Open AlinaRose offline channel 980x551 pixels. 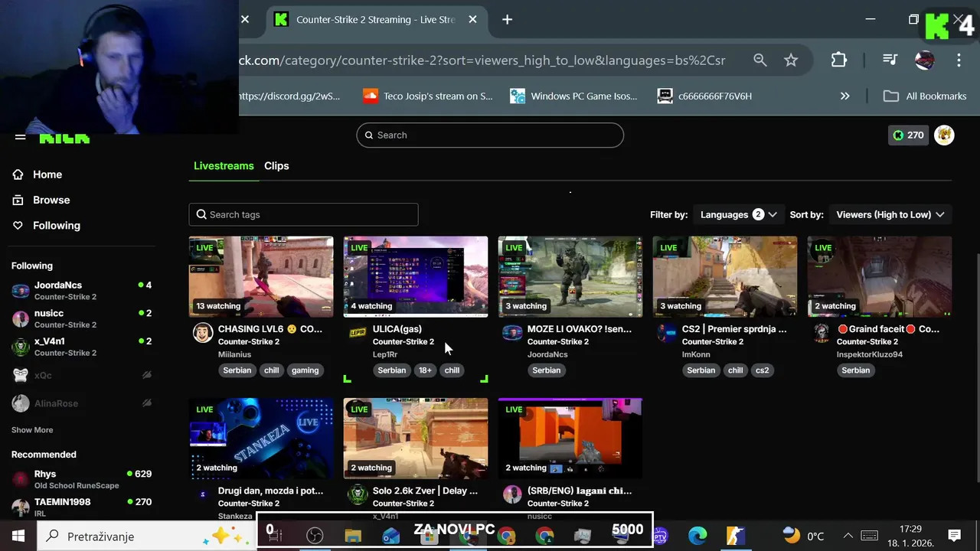coord(82,403)
